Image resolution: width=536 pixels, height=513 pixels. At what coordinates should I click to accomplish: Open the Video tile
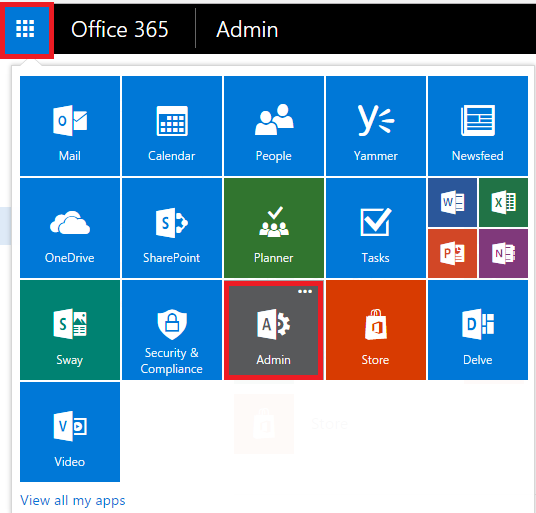pos(70,432)
